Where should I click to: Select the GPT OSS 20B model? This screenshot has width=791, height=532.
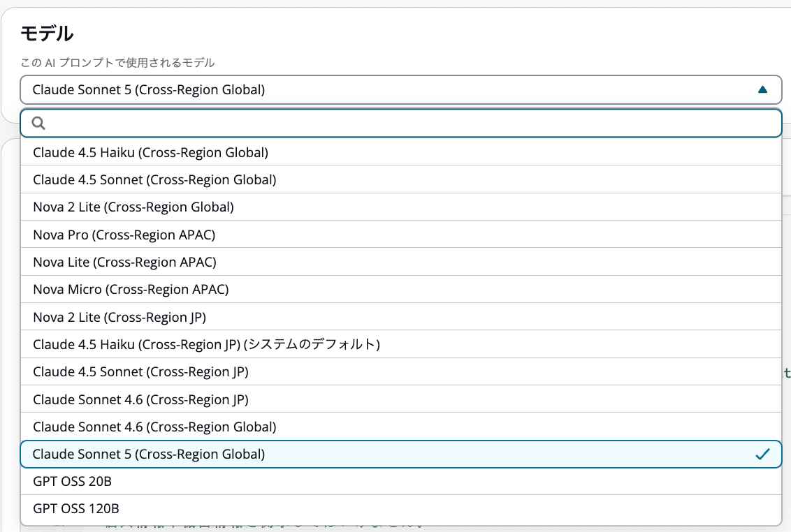click(x=401, y=481)
